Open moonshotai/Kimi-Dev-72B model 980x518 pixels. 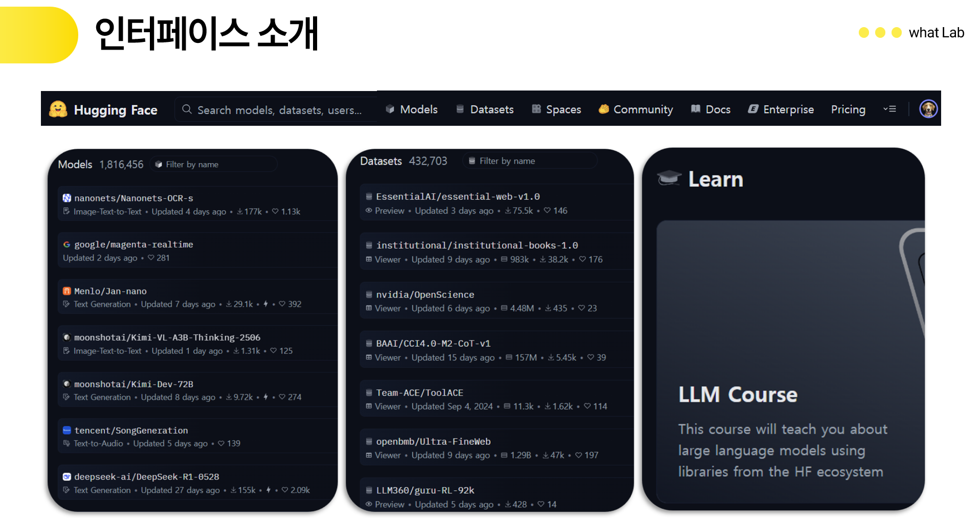tap(133, 384)
